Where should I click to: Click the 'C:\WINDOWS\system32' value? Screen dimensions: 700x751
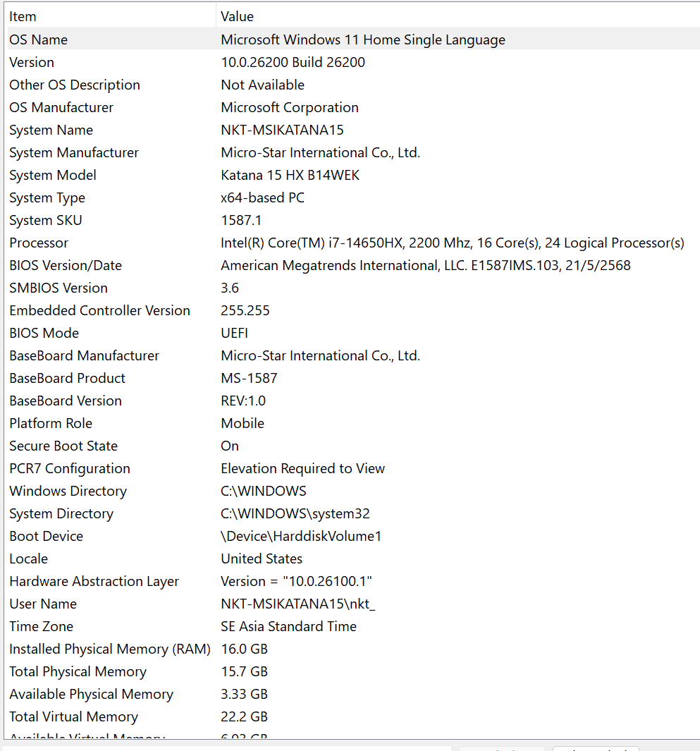point(295,513)
